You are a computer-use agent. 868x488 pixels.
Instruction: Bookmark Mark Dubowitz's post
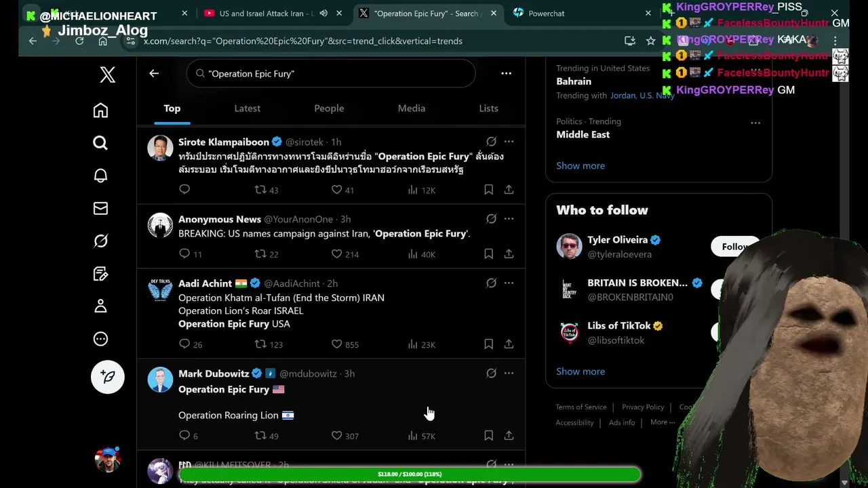click(488, 435)
